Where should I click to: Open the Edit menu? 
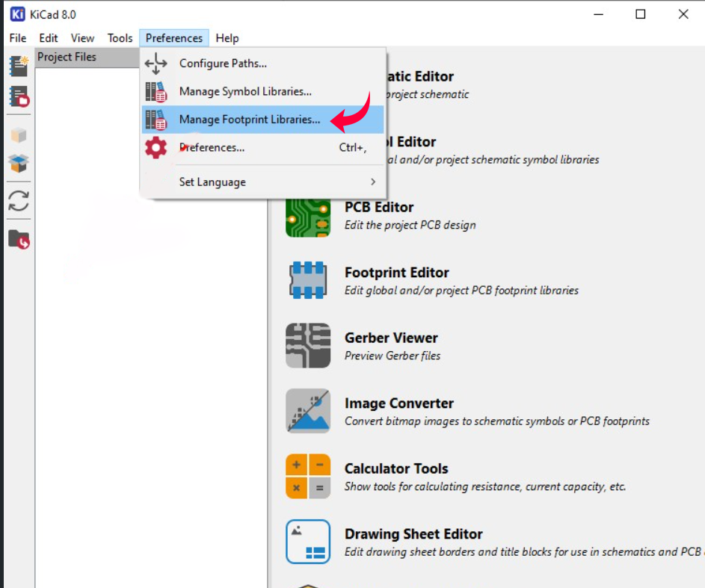click(x=48, y=38)
